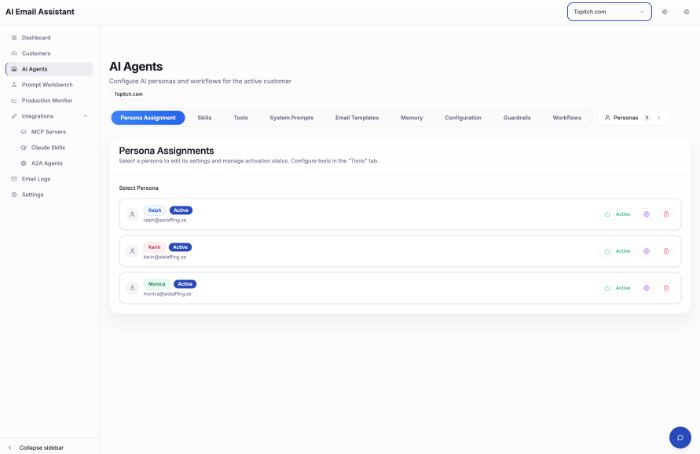The height and width of the screenshot is (454, 700).
Task: Select the Karin name badge
Action: 154,247
